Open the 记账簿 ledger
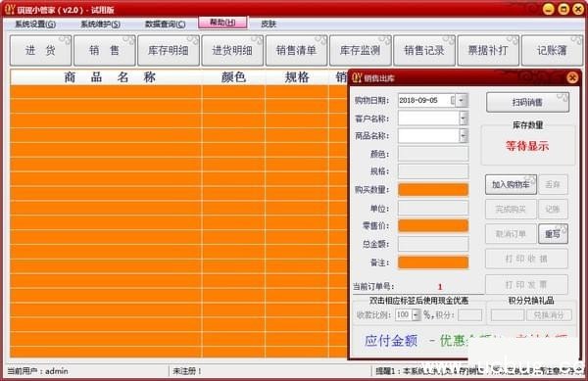 (x=552, y=50)
